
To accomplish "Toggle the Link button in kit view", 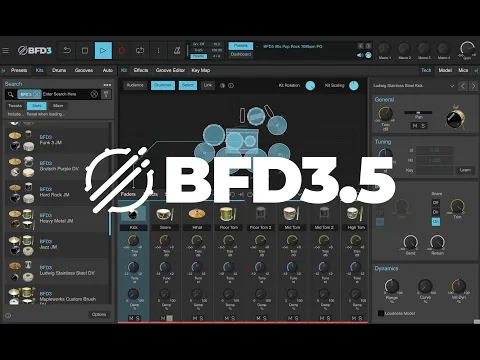I will [208, 85].
